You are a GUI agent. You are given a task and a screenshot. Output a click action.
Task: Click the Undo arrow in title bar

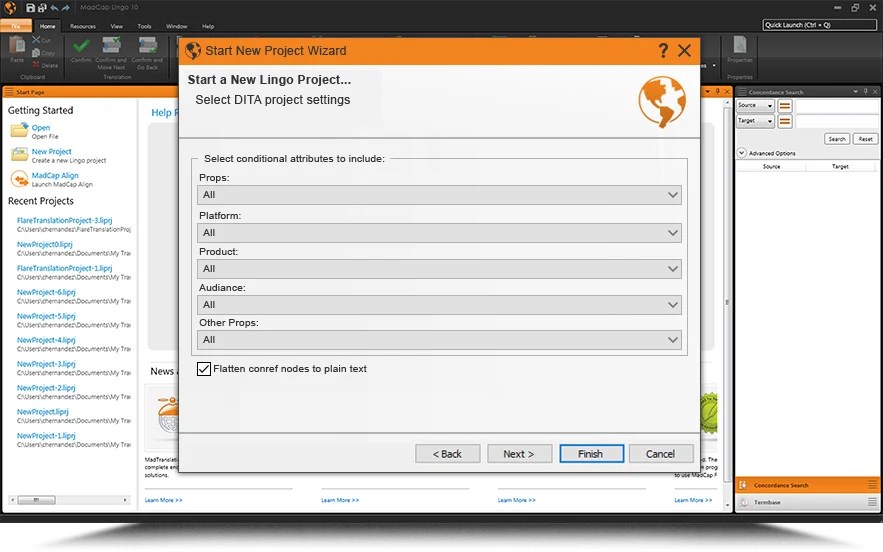(x=54, y=8)
